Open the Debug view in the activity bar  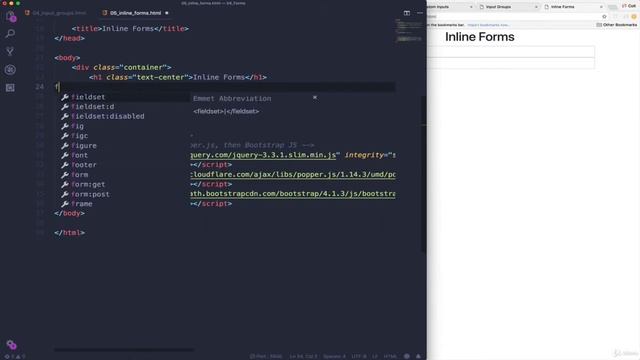pos(10,69)
